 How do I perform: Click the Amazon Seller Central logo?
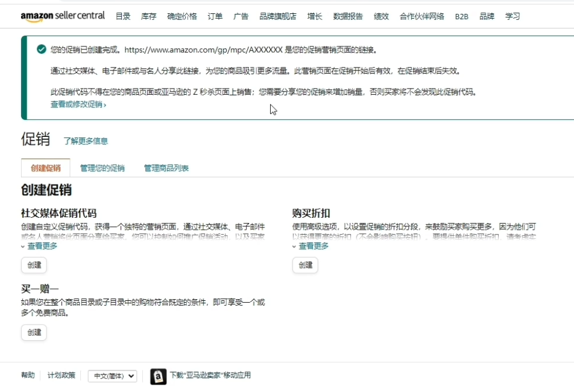pyautogui.click(x=63, y=16)
